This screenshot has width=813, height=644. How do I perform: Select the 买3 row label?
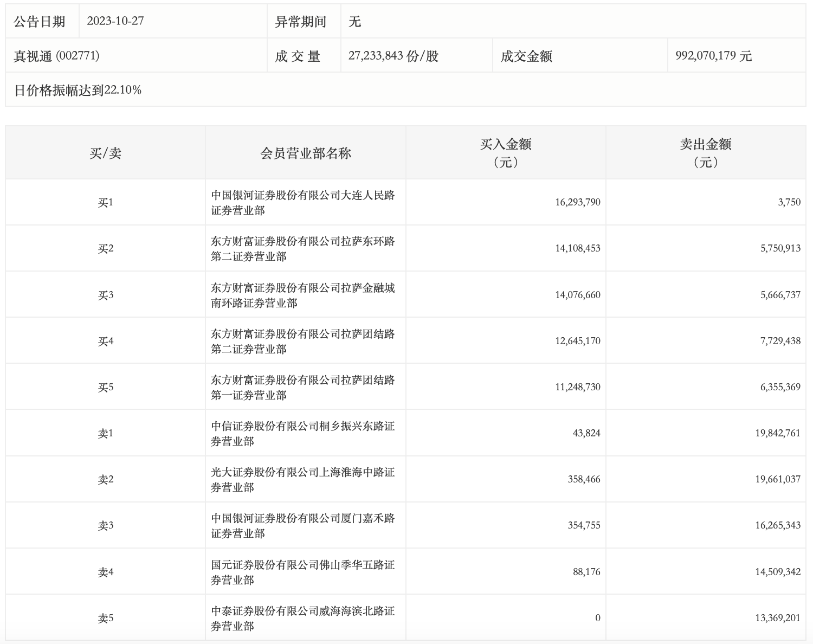[105, 295]
